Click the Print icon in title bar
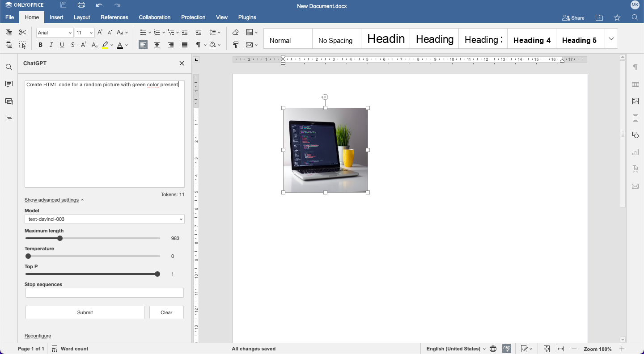 pos(81,5)
